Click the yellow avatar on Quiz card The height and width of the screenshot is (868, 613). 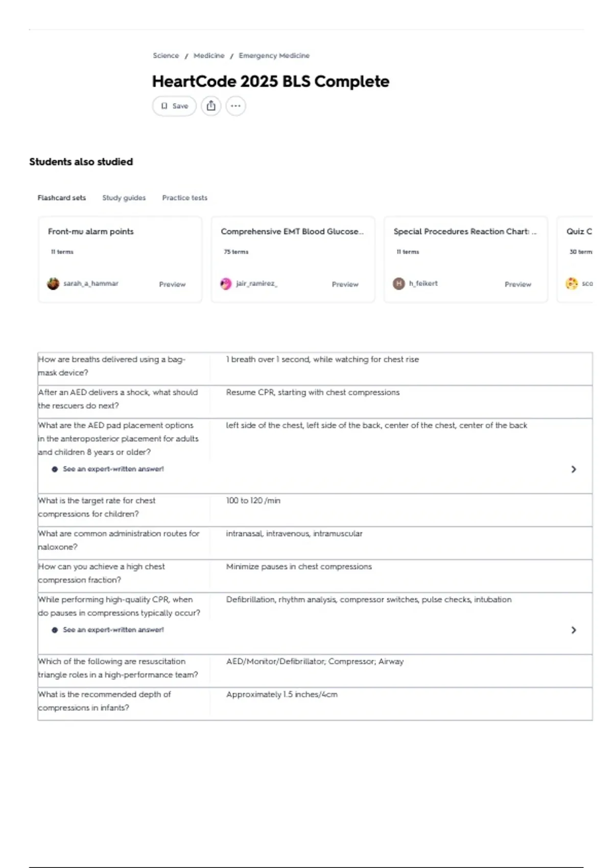click(x=572, y=283)
